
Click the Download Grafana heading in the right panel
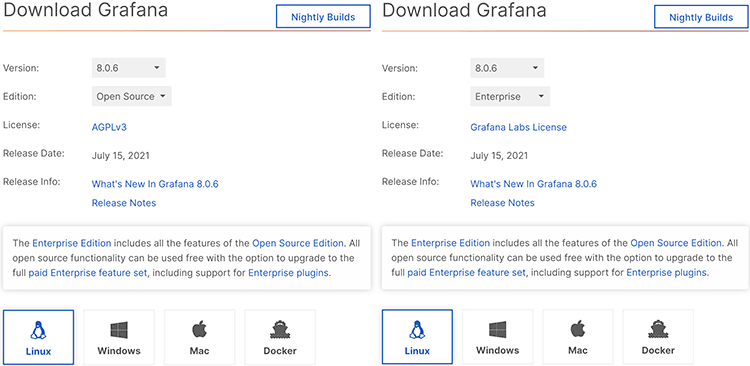click(464, 10)
